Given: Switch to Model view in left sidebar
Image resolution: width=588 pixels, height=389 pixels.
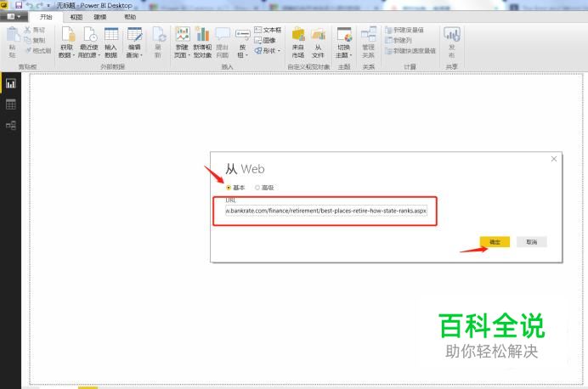Looking at the screenshot, I should click(11, 125).
